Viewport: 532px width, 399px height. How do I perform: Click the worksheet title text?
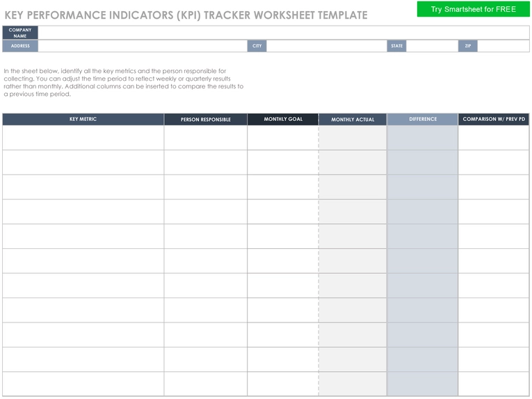point(186,15)
